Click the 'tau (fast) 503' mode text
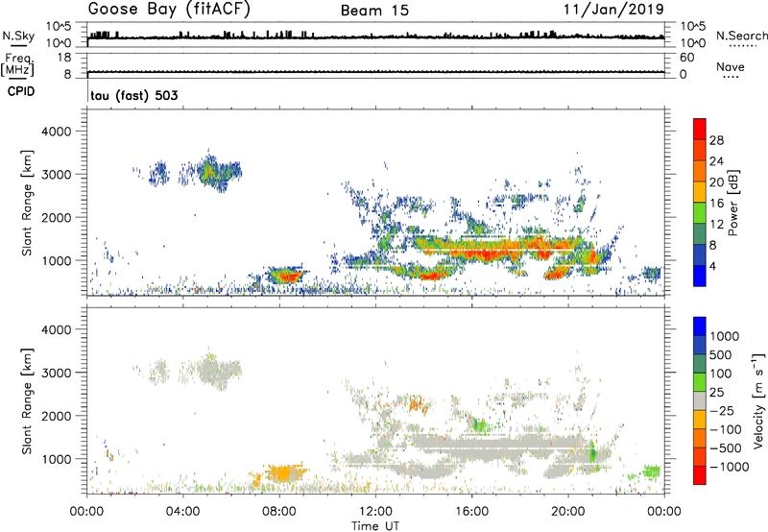Image resolution: width=768 pixels, height=532 pixels. click(133, 95)
